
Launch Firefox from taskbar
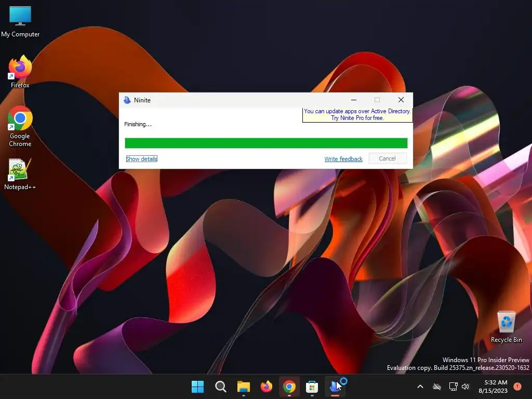[267, 387]
